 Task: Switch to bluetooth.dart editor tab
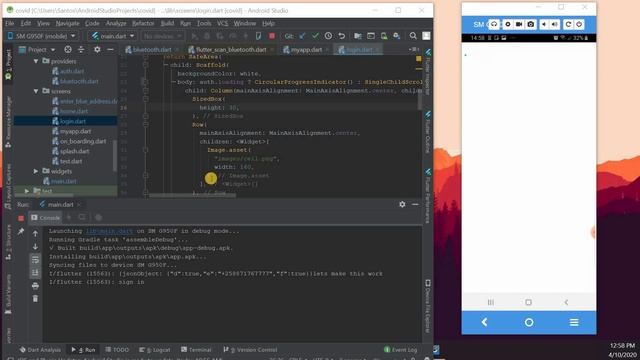point(148,49)
